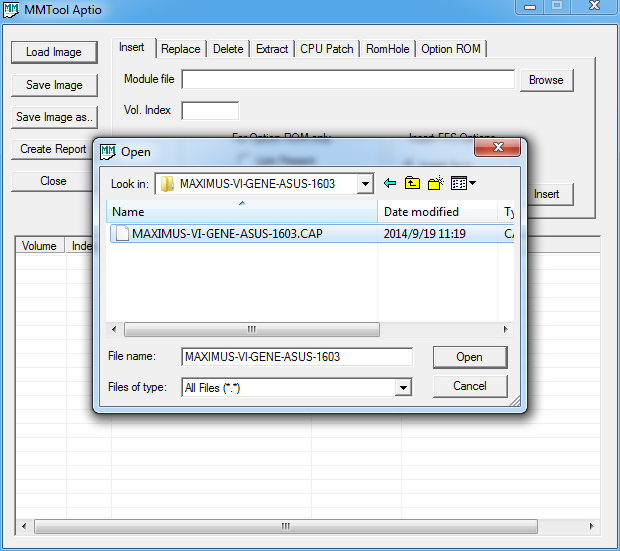The height and width of the screenshot is (551, 620).
Task: Click Open button in the dialog
Action: click(470, 357)
